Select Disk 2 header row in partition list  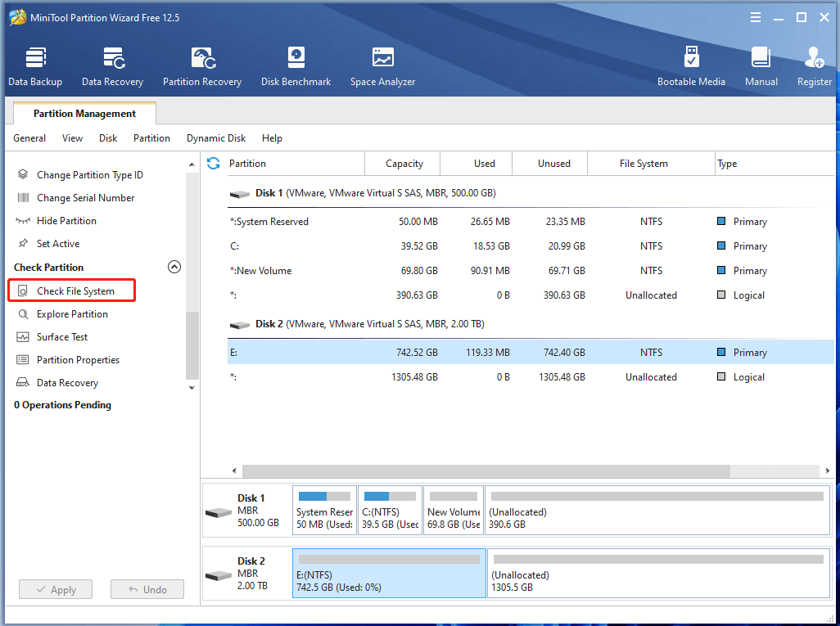[x=531, y=324]
